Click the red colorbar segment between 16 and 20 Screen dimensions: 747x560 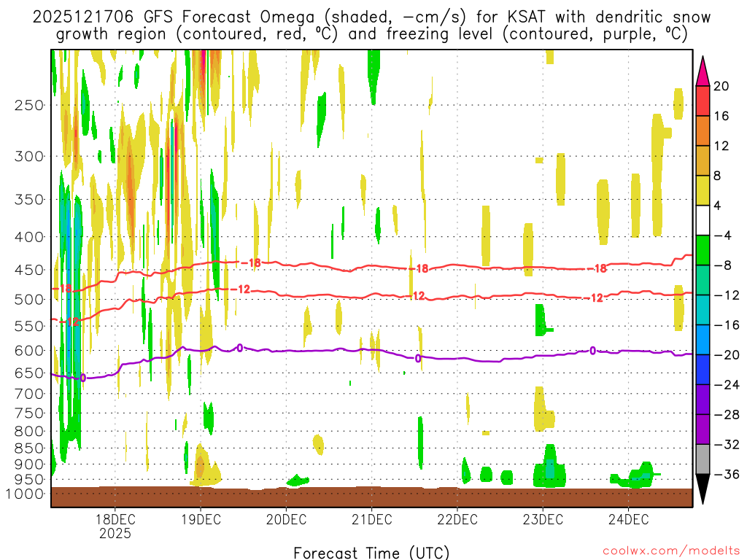pyautogui.click(x=703, y=101)
